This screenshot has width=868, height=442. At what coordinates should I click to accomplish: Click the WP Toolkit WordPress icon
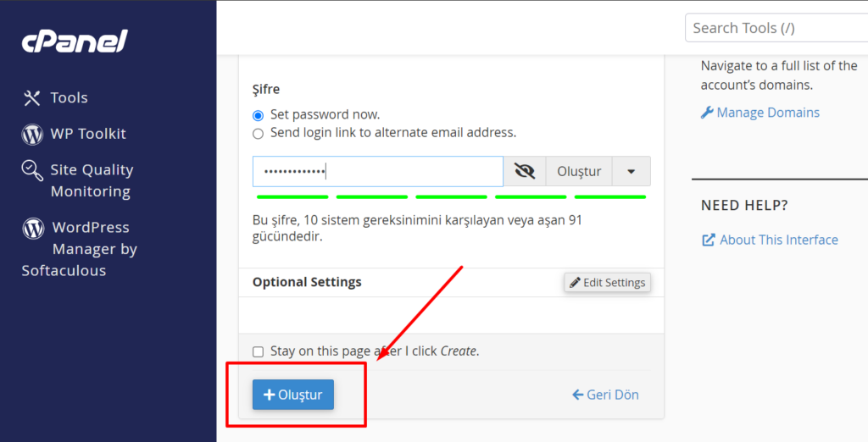point(32,135)
